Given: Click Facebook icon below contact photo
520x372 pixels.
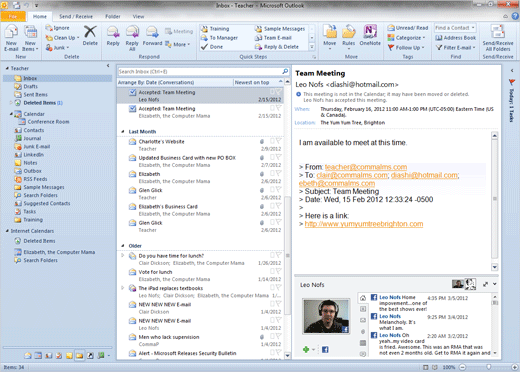Looking at the screenshot, I should 325,349.
